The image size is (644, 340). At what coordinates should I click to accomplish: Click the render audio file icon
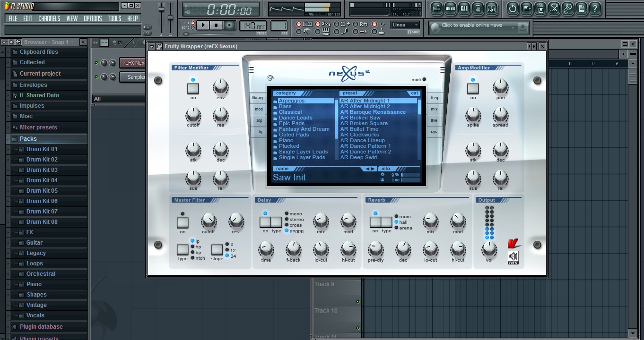click(540, 8)
